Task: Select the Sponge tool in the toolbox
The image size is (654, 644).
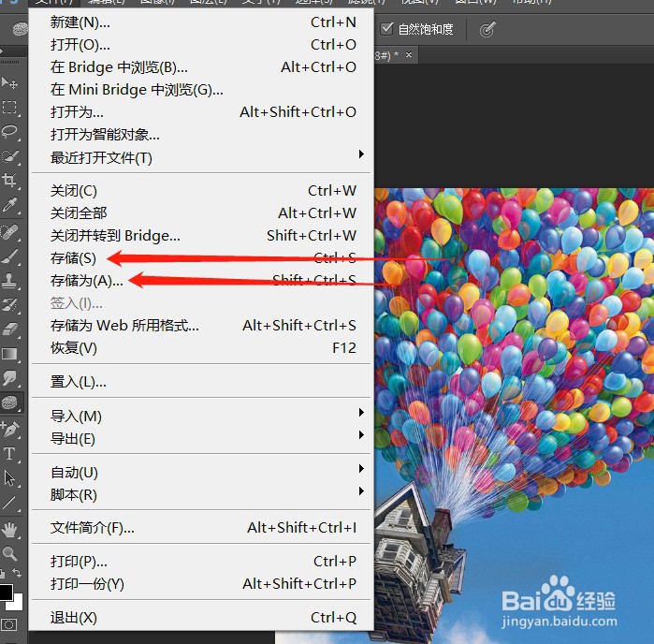Action: pyautogui.click(x=9, y=402)
